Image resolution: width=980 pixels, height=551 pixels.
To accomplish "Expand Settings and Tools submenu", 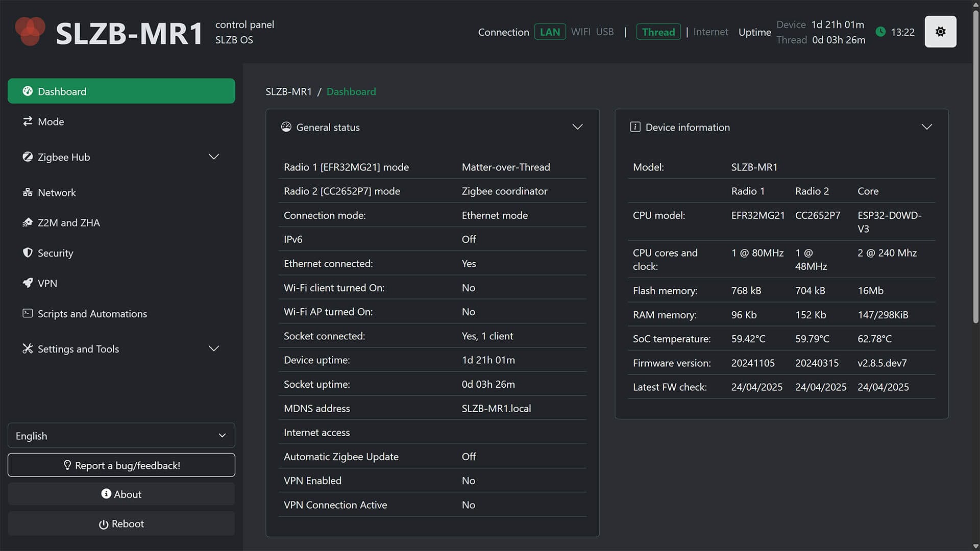I will [214, 348].
